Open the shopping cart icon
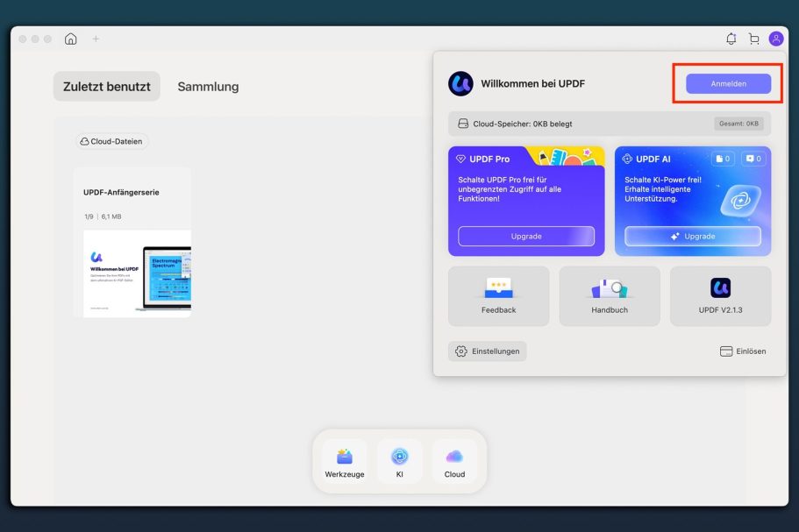This screenshot has height=532, width=799. pos(753,39)
